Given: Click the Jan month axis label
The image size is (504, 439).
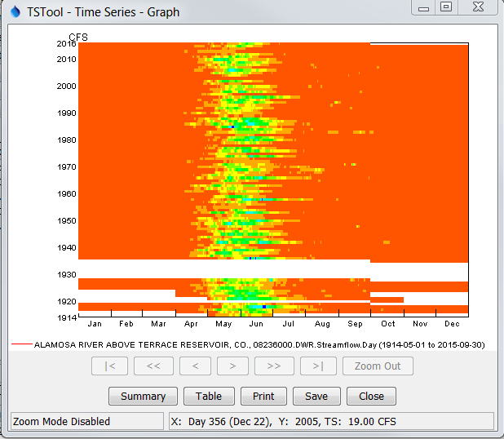Looking at the screenshot, I should [95, 324].
